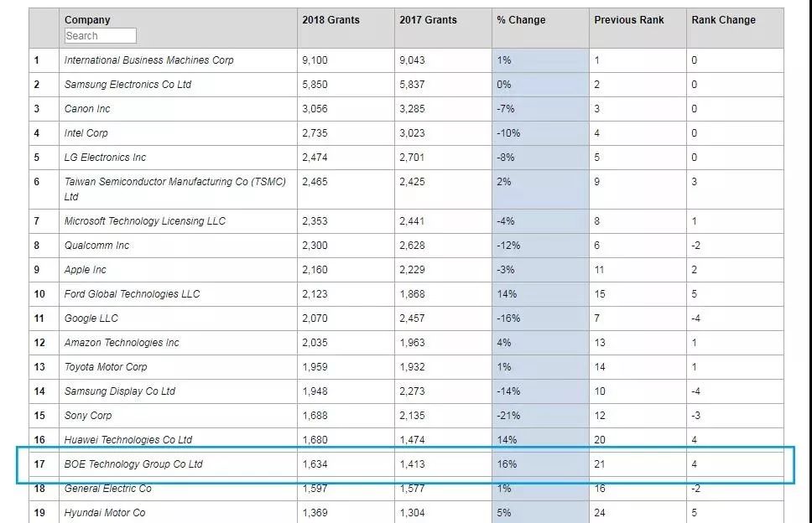Click Taiwan Semiconductor Manufacturing Co entry
The height and width of the screenshot is (523, 812).
pyautogui.click(x=174, y=182)
